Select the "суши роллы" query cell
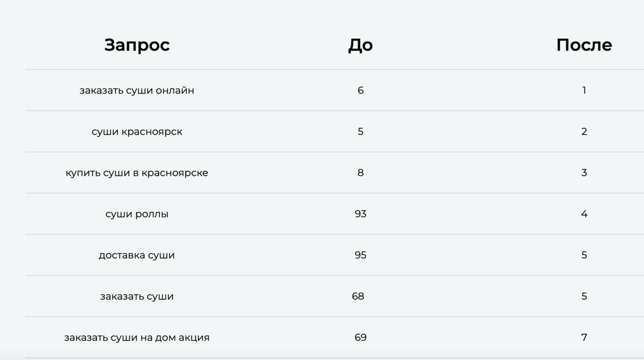The height and width of the screenshot is (360, 644). point(137,214)
